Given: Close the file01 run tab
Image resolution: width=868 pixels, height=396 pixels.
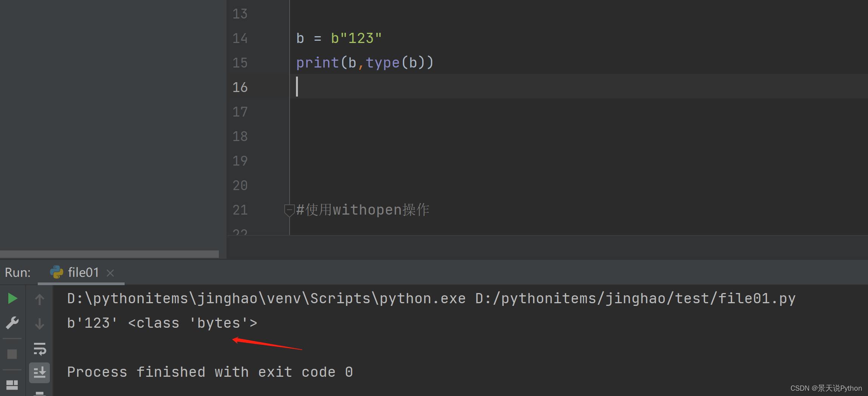Looking at the screenshot, I should (x=110, y=273).
